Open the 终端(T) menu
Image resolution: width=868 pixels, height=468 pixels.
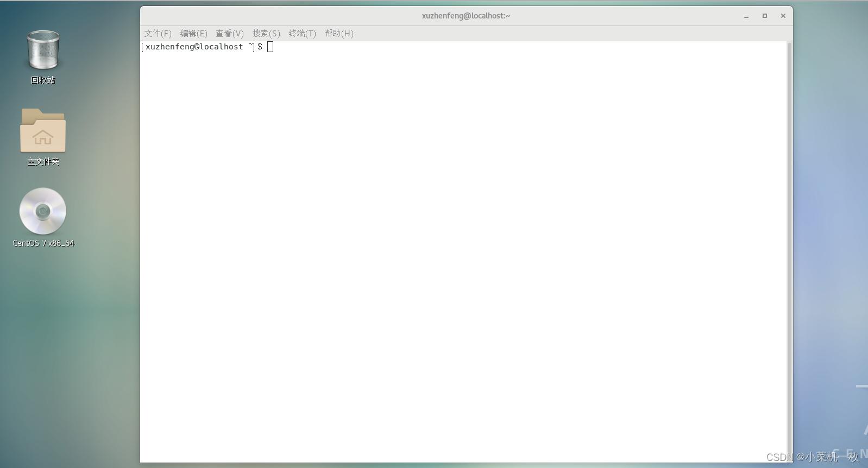[303, 33]
